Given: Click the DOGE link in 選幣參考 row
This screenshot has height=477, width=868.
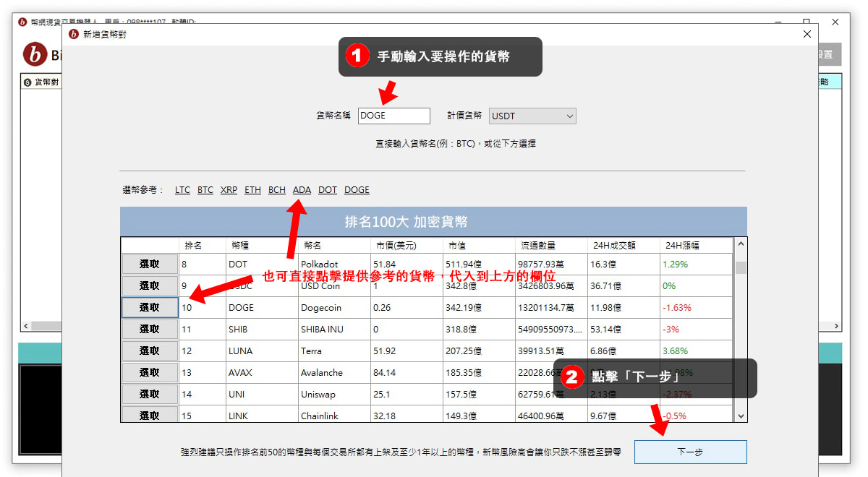Looking at the screenshot, I should 357,190.
